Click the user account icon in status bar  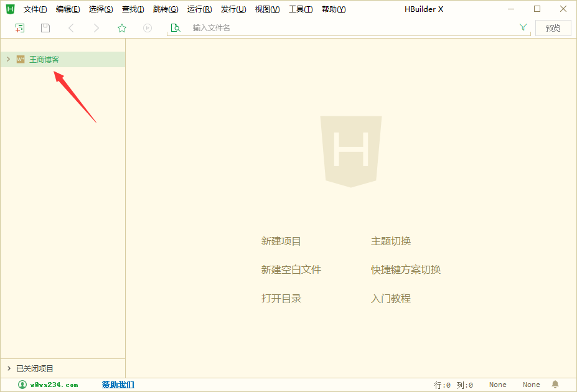(22, 385)
